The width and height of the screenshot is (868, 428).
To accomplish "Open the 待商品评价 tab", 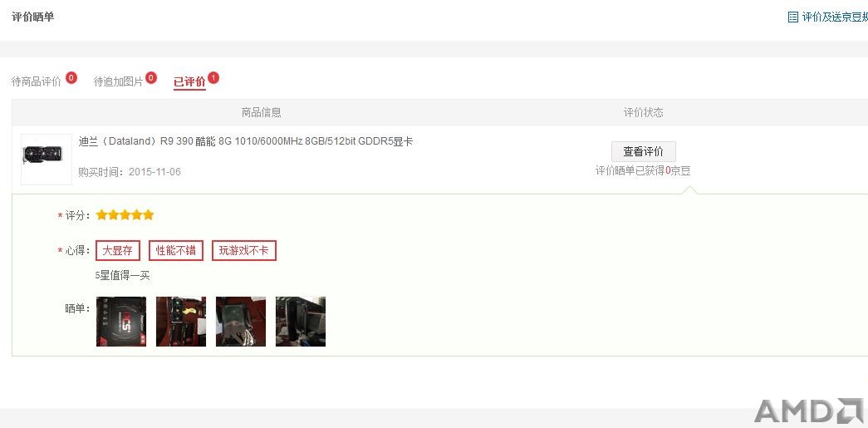I will coord(37,82).
